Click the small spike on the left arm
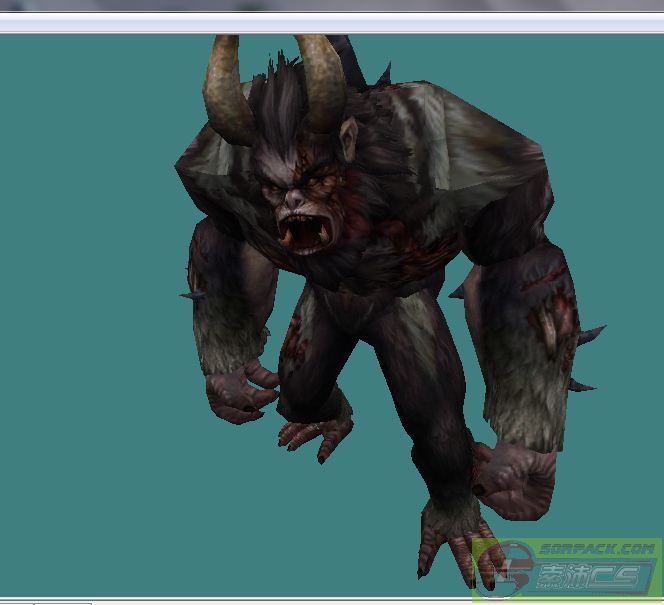Screen dimensions: 664x605 (x=186, y=294)
